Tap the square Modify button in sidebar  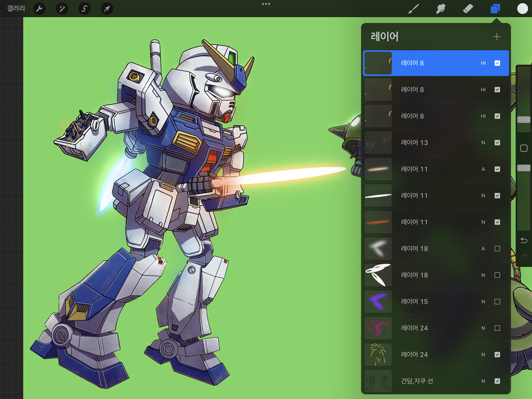click(x=524, y=148)
